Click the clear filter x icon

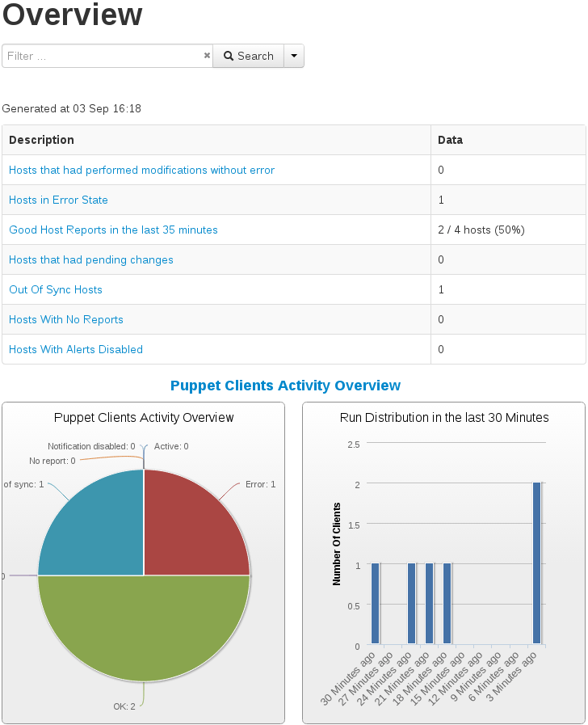point(207,56)
